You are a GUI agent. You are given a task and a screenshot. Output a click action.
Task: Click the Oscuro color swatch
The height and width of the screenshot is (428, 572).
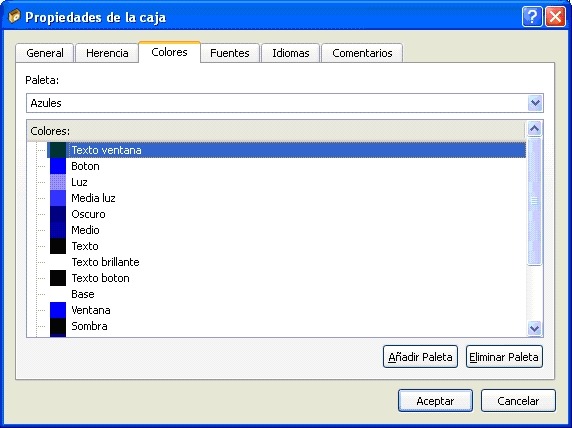point(58,214)
